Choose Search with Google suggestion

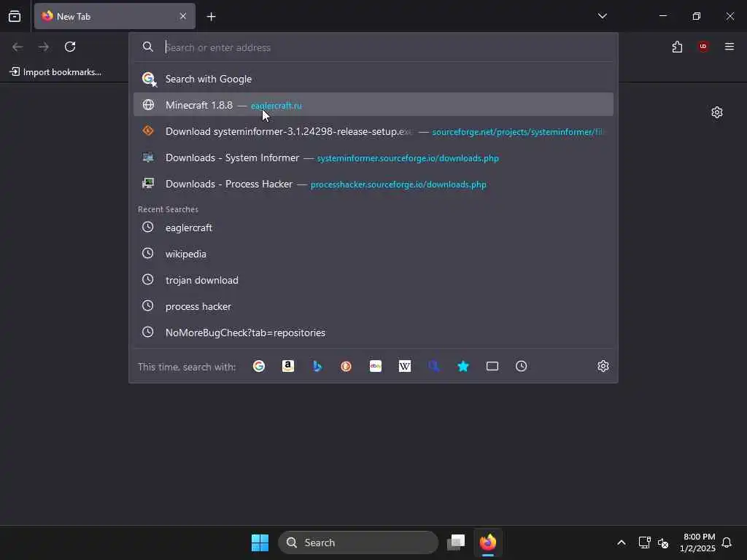click(373, 79)
